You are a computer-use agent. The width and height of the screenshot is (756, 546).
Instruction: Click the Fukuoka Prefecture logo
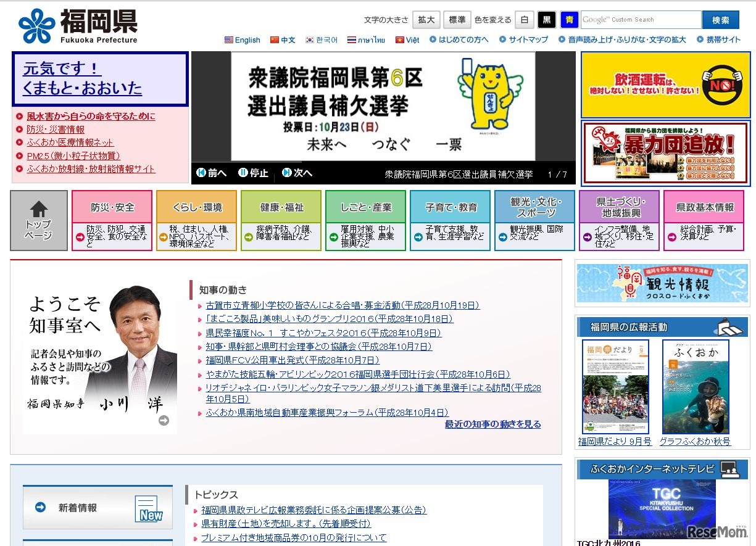78,27
